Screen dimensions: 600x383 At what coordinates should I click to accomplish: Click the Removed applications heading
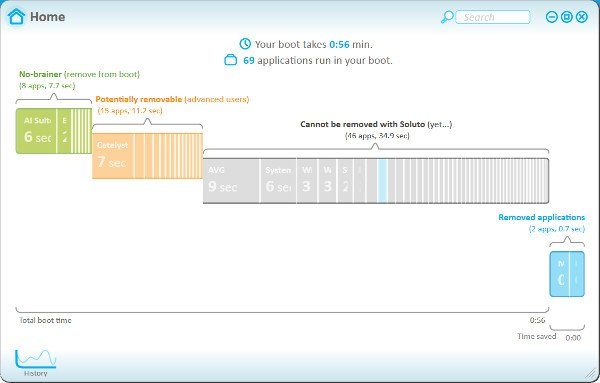[541, 217]
